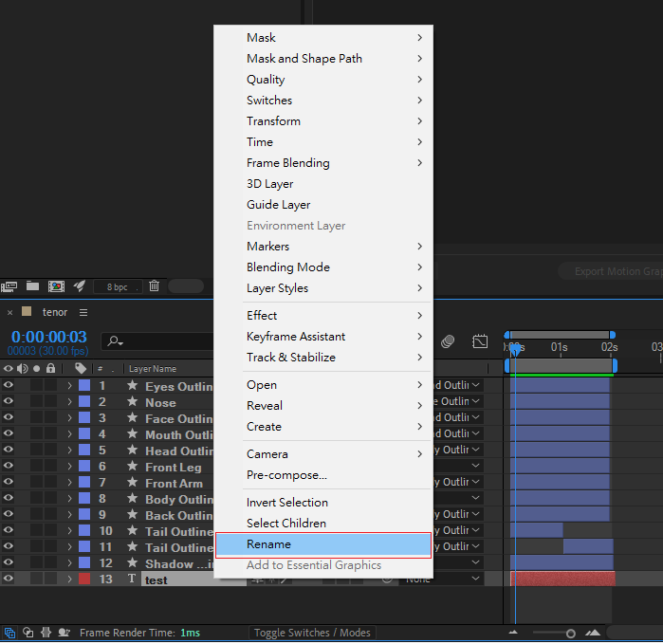Expand the test text layer

click(x=69, y=579)
